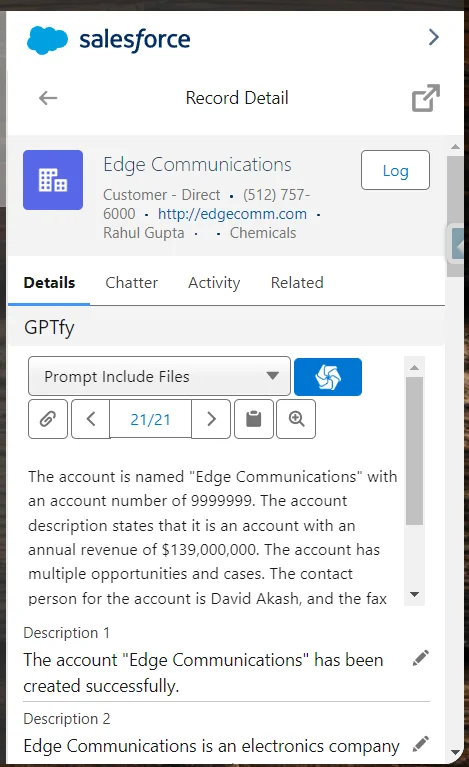Go to previous response with left chevron
469x767 pixels.
(90, 419)
